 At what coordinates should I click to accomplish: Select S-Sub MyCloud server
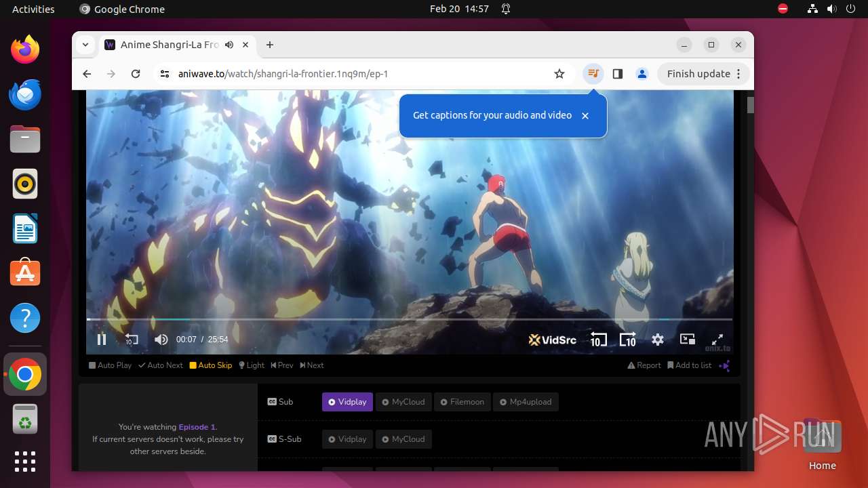pyautogui.click(x=403, y=439)
